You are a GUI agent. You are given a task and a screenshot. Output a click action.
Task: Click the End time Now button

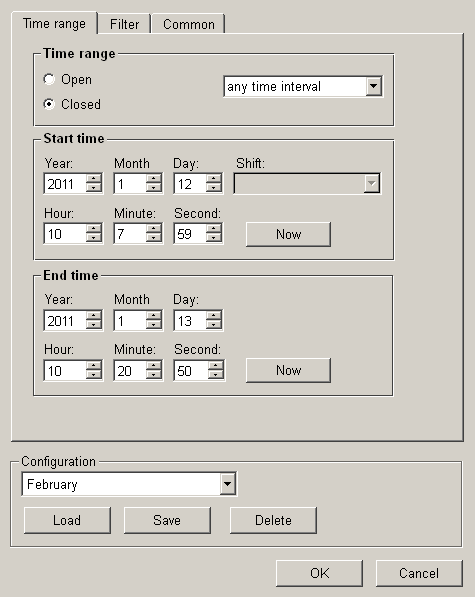288,370
